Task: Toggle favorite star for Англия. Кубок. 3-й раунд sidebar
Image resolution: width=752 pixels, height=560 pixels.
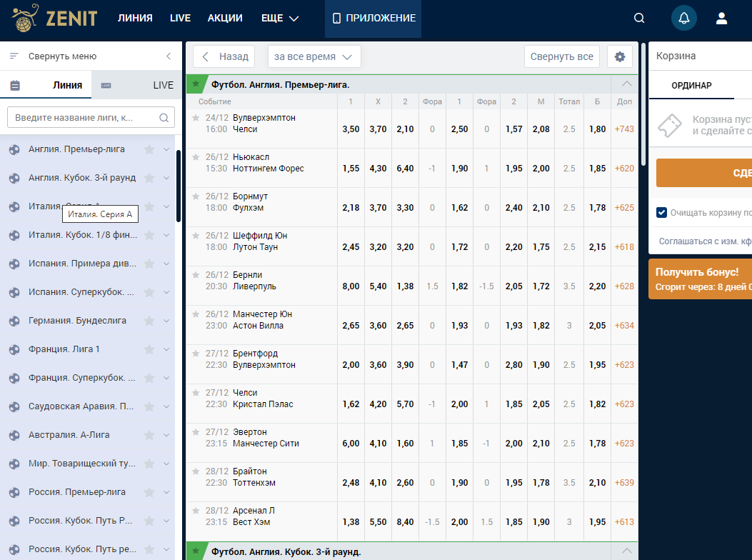Action: [150, 178]
